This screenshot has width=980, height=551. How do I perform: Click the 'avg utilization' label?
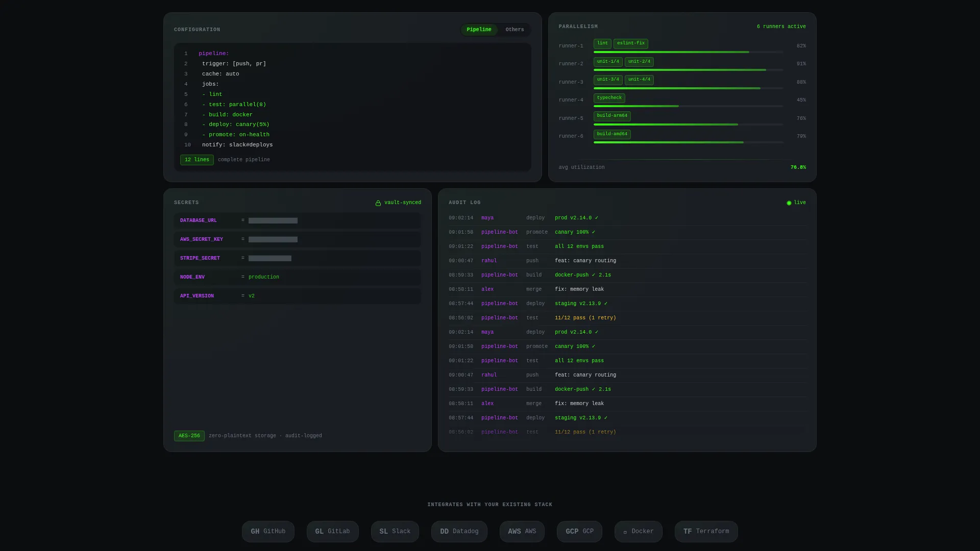click(582, 167)
